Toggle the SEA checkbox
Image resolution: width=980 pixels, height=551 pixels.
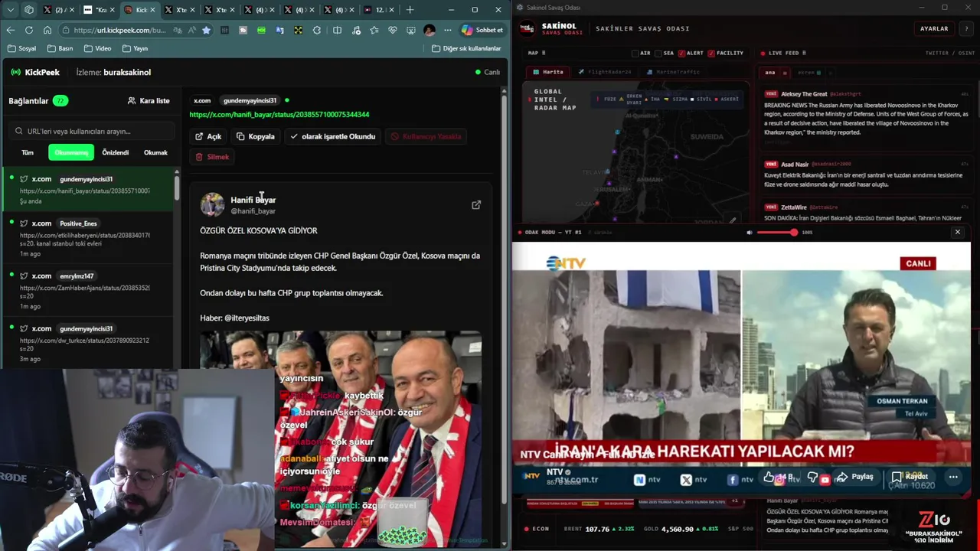(x=658, y=54)
